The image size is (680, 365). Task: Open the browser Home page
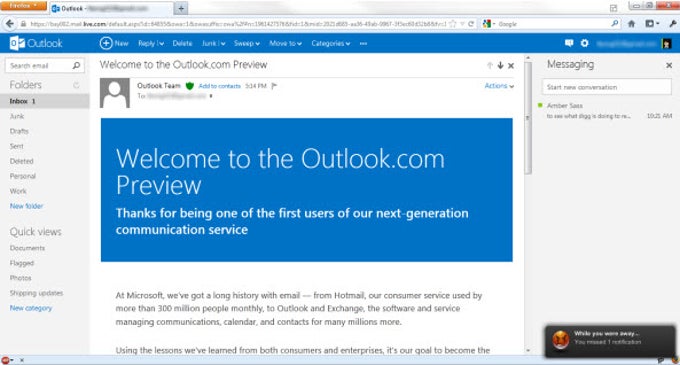point(631,24)
